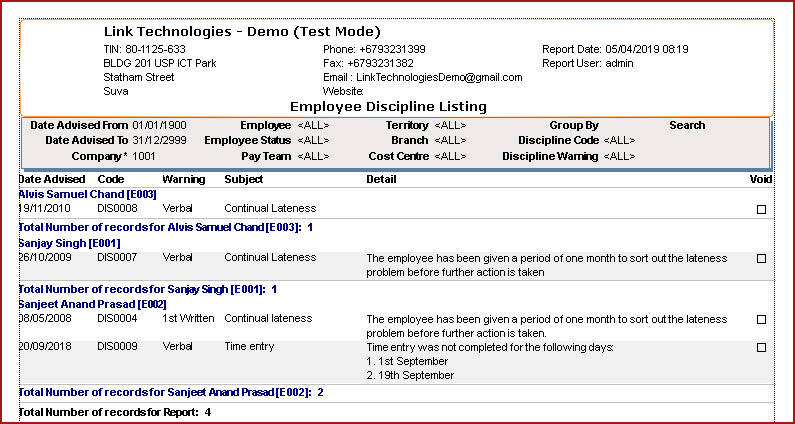Tick the Void checkbox for DIS0009
This screenshot has height=424, width=795.
coord(761,348)
